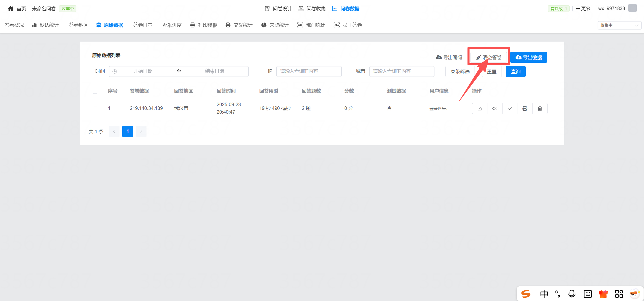
Task: Click the Sogou input method S icon
Action: (x=526, y=294)
